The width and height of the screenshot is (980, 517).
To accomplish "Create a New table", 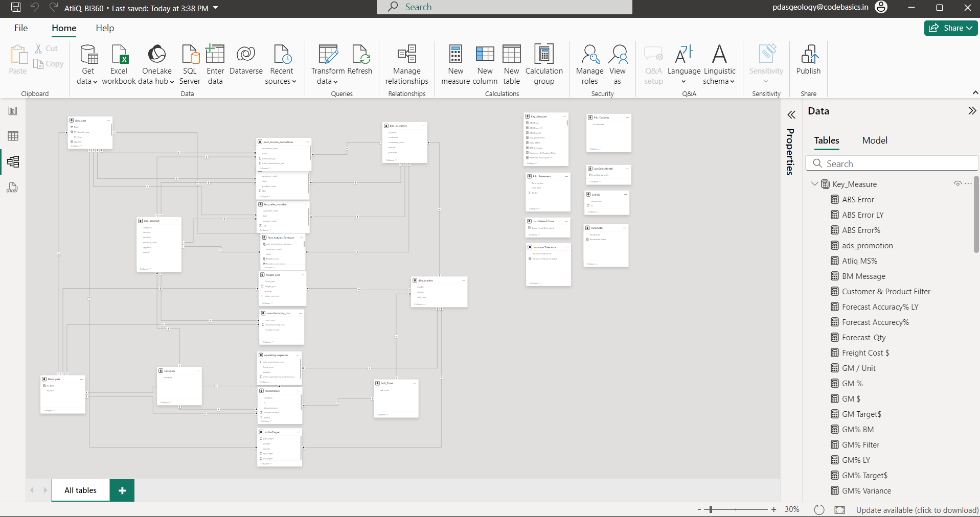I will pos(511,64).
